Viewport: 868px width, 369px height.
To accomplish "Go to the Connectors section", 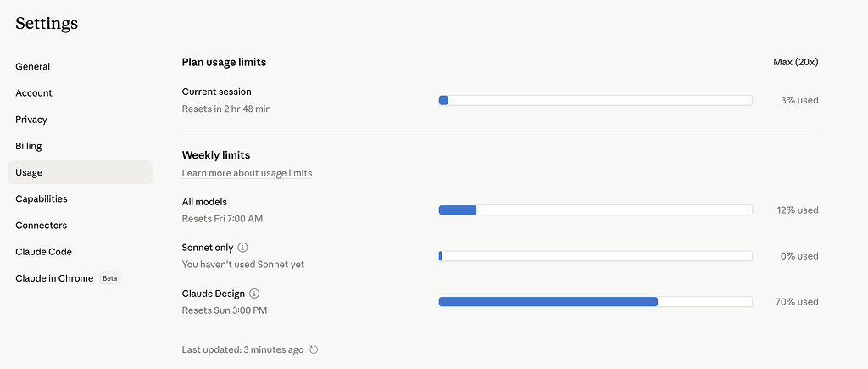I will (x=41, y=226).
